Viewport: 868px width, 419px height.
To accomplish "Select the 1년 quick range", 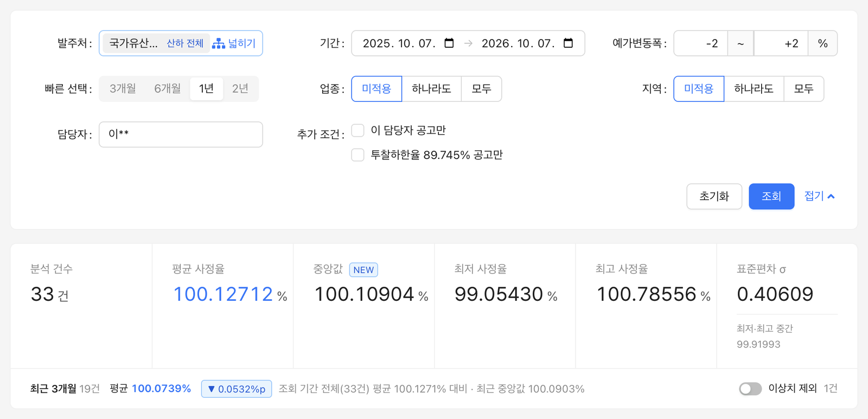I will tap(206, 88).
